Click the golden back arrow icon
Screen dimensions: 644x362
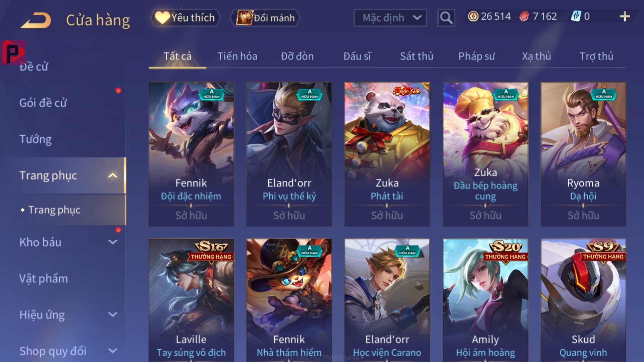point(36,20)
